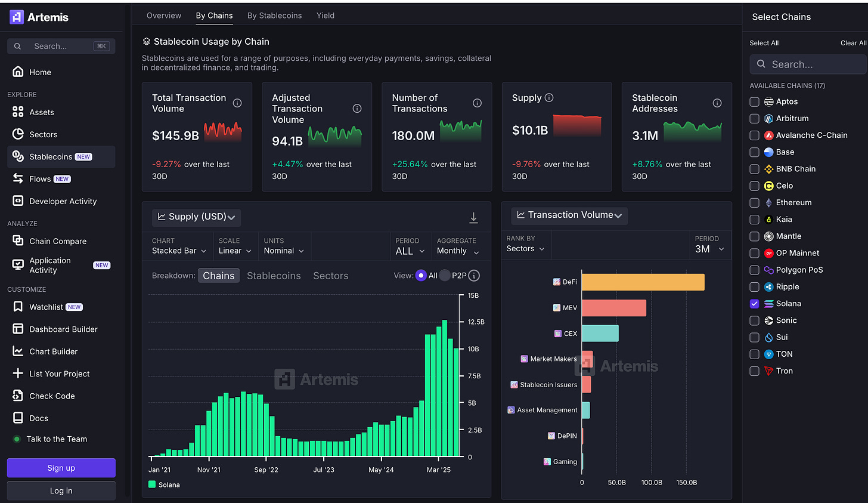The image size is (868, 503).
Task: Switch to the By Stablecoins tab
Action: pos(274,16)
